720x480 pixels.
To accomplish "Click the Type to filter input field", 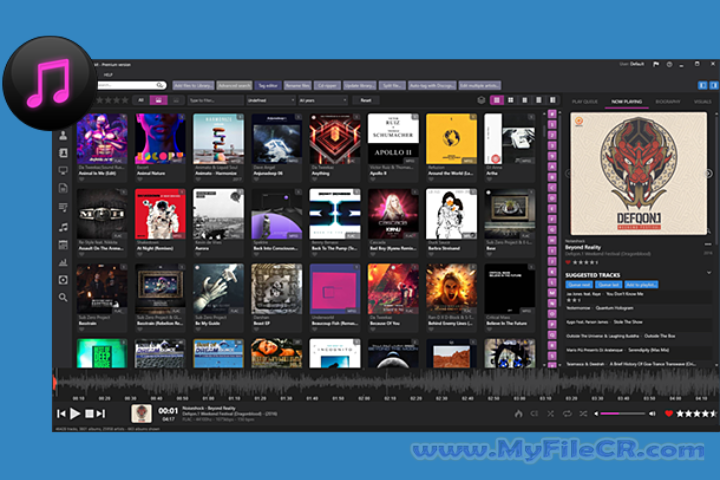I will coord(215,100).
